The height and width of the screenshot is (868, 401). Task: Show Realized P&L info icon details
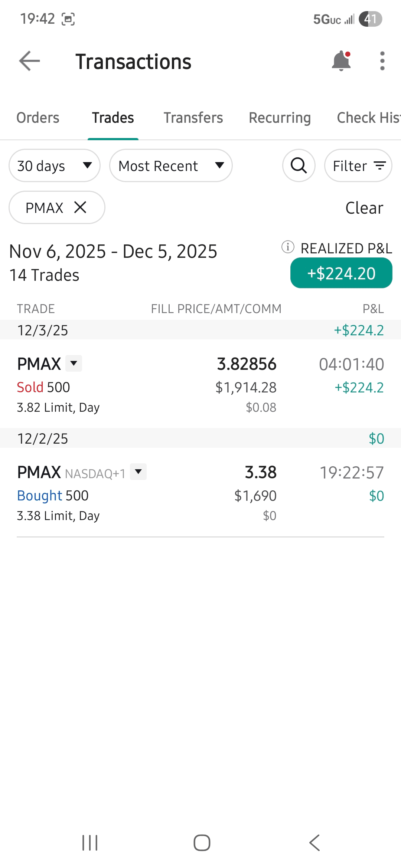coord(288,247)
